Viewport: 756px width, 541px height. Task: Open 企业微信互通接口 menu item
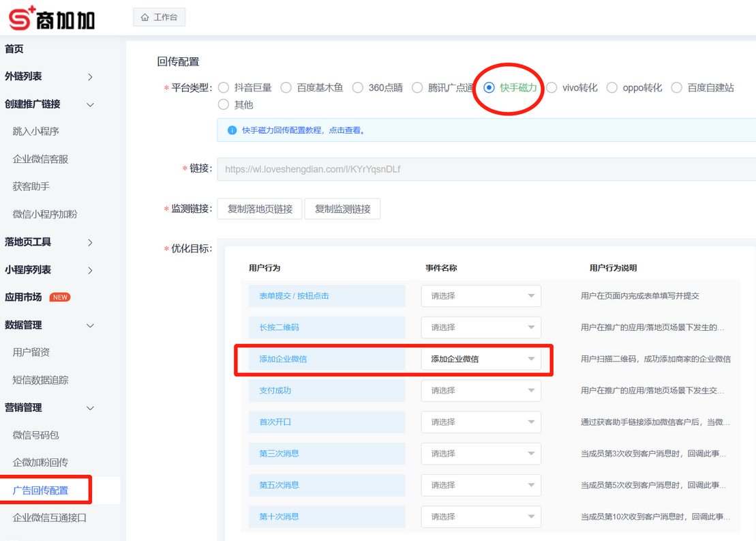click(x=49, y=518)
